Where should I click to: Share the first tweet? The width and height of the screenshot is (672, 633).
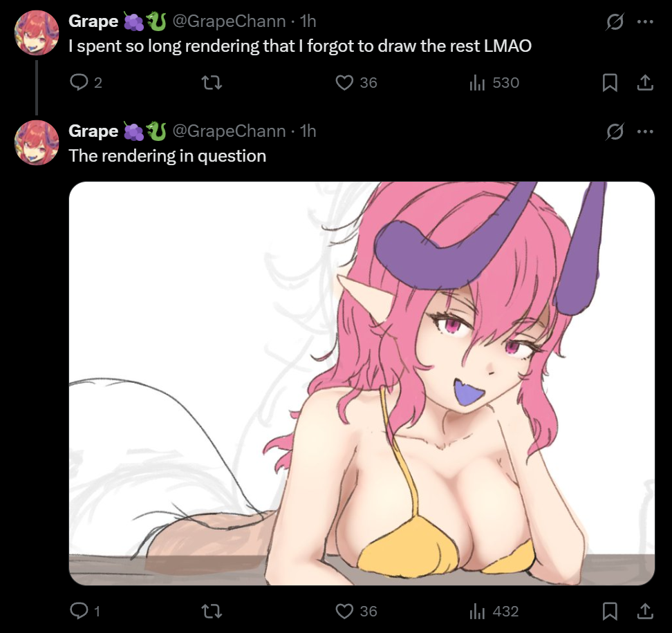point(645,82)
